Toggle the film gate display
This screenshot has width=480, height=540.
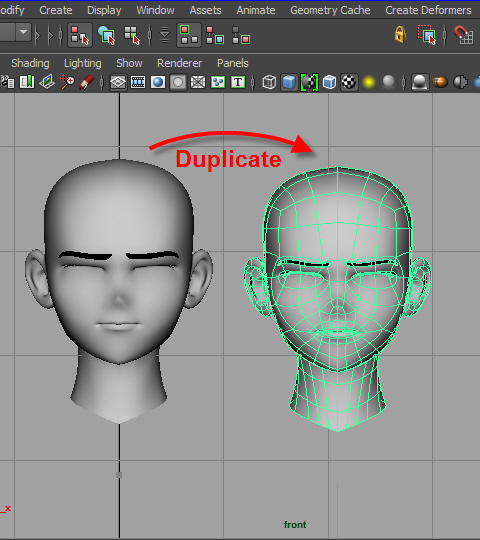(x=138, y=82)
